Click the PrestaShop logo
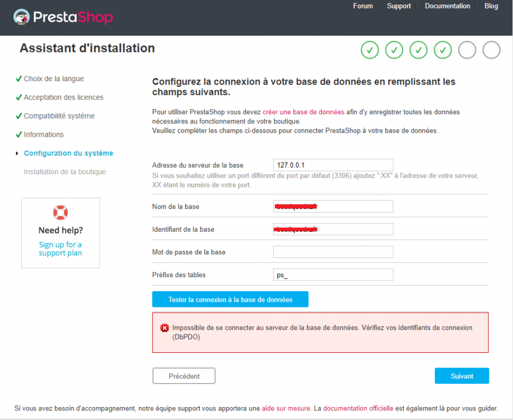The width and height of the screenshot is (513, 420). (62, 17)
